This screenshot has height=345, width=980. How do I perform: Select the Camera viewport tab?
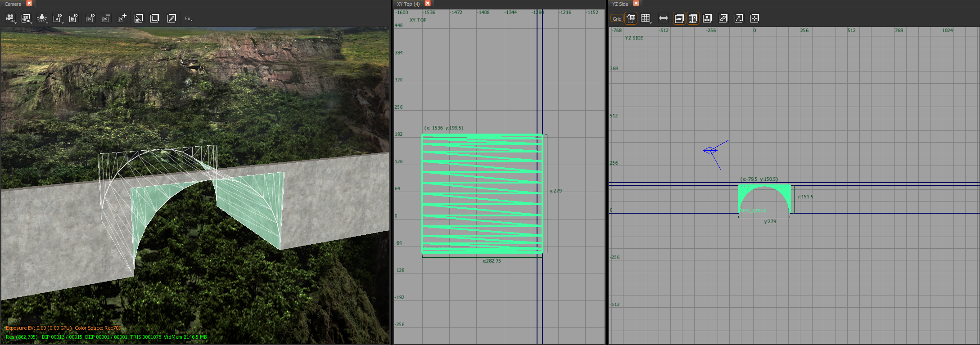(x=13, y=4)
